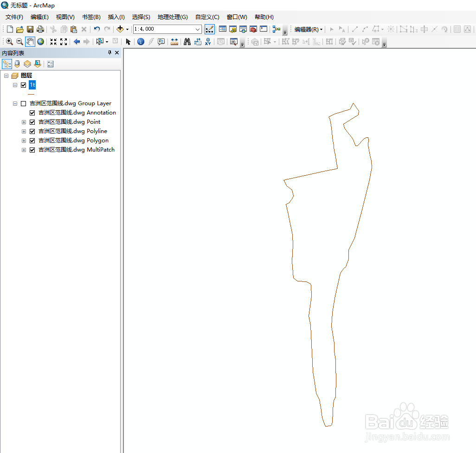476x453 pixels.
Task: Uncheck the dwg Polyline layer
Action: pyautogui.click(x=32, y=131)
